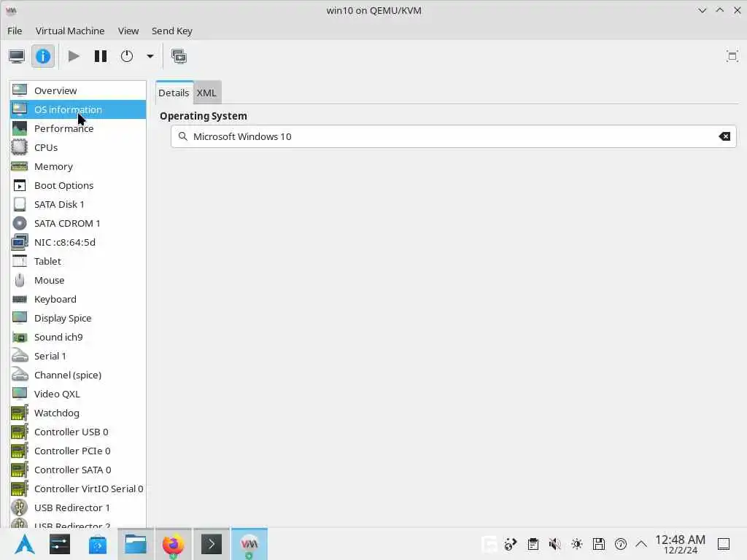
Task: Clear the operating system field
Action: pyautogui.click(x=724, y=136)
